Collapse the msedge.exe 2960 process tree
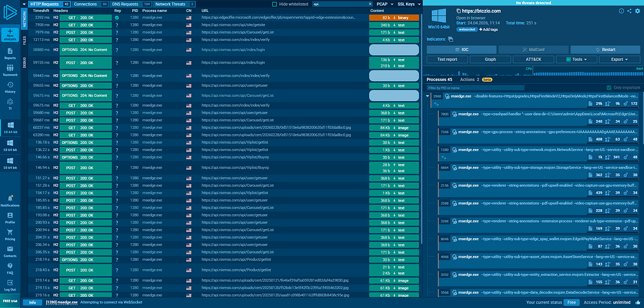Screen dimensions: 644x308 [428, 97]
